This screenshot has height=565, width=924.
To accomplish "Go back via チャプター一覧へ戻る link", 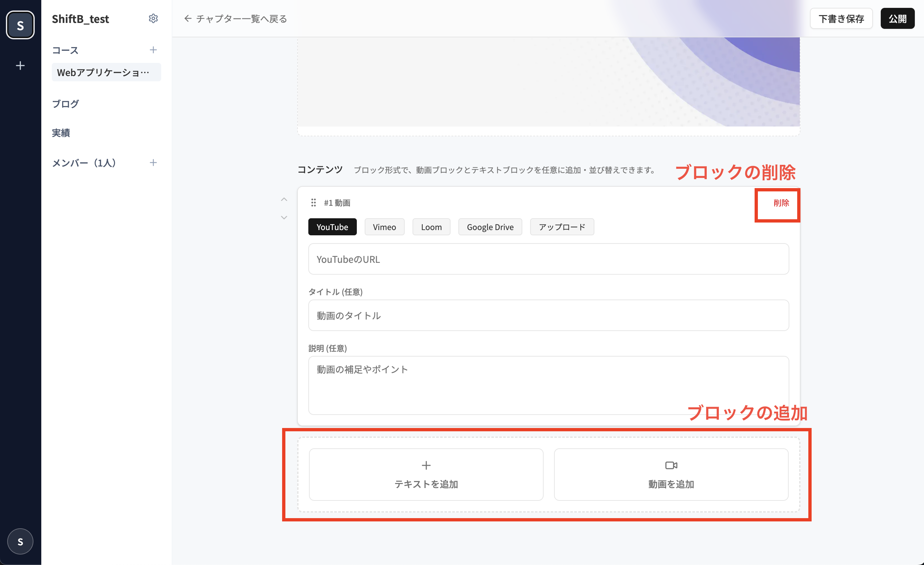I will 236,18.
